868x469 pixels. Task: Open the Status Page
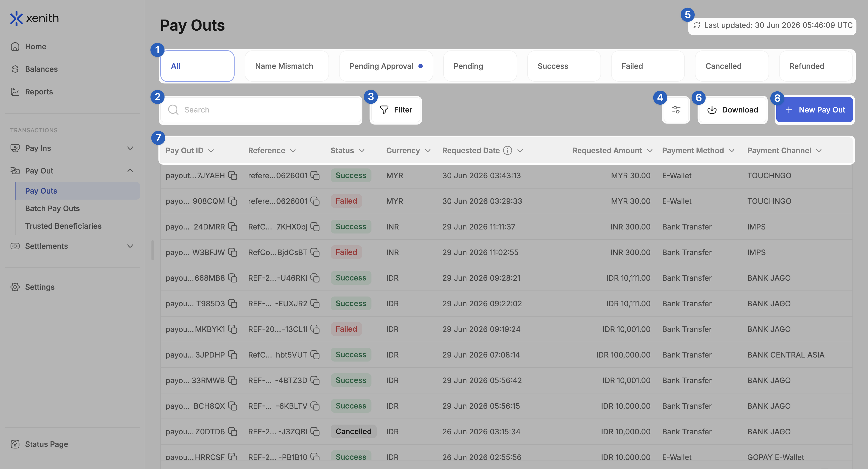[x=46, y=444]
